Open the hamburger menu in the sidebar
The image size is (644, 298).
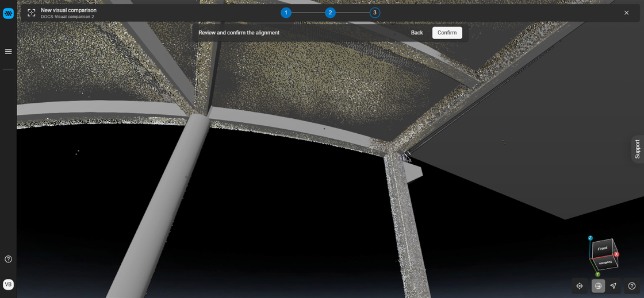(x=8, y=52)
